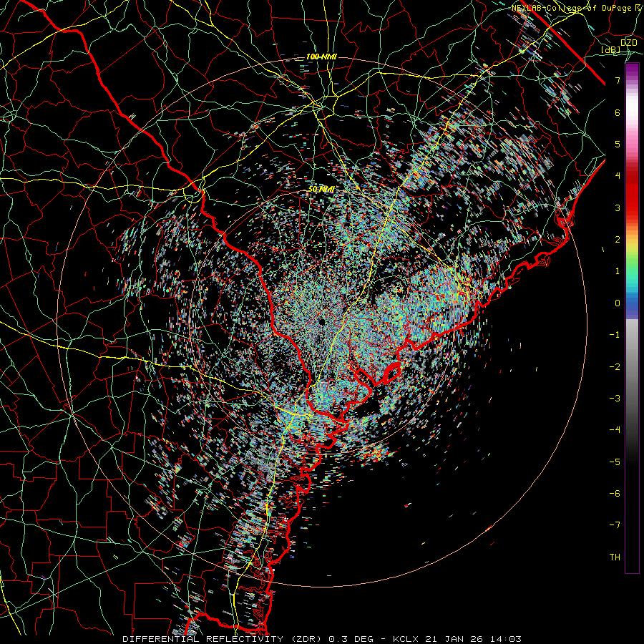Viewport: 644px width, 644px height.
Task: Click the "50 NMI" range ring label
Action: tap(321, 190)
